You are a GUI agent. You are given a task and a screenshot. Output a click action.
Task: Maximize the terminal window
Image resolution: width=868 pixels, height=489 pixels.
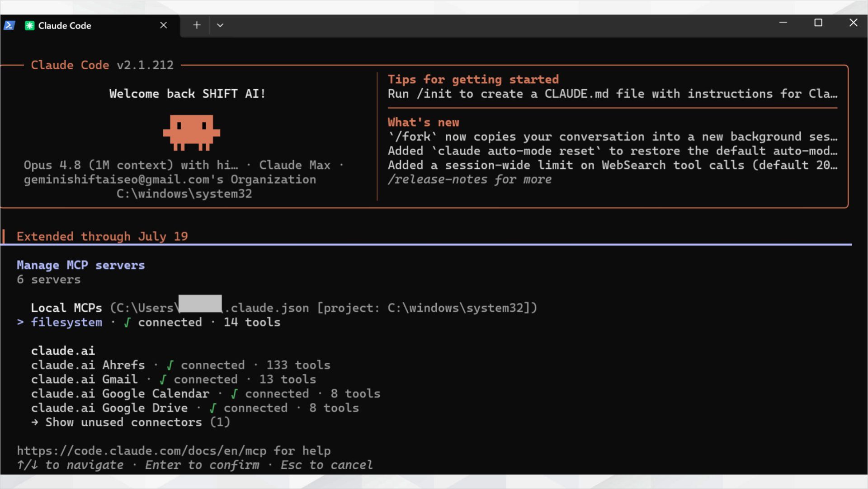point(818,23)
